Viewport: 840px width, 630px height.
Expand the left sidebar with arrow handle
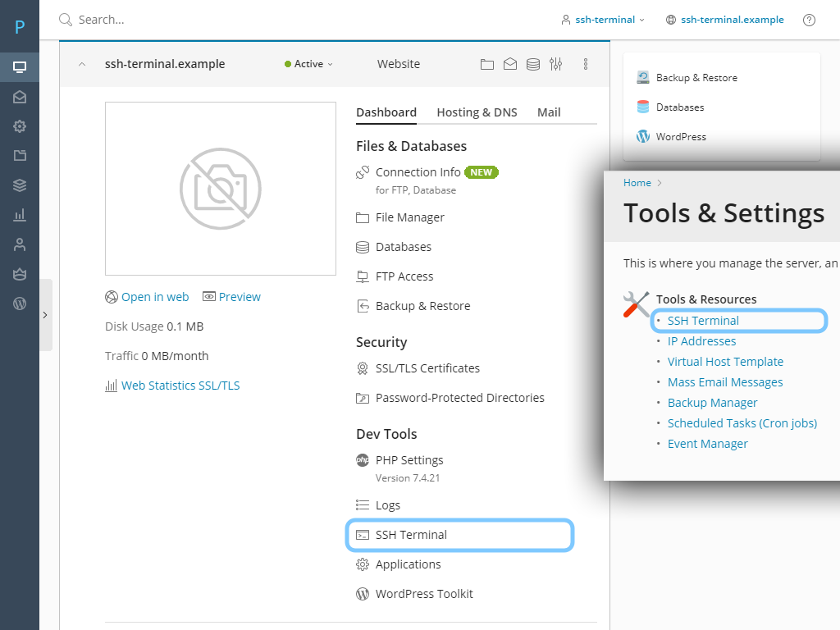(x=45, y=315)
